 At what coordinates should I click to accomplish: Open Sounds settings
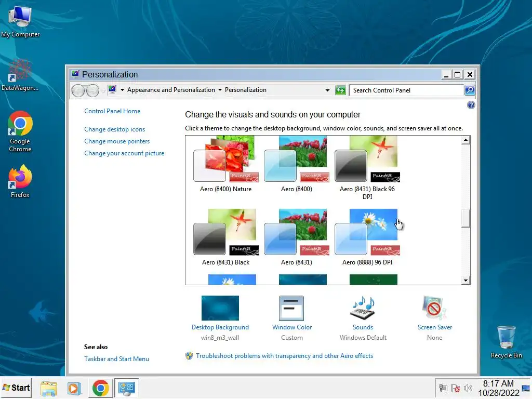point(363,318)
